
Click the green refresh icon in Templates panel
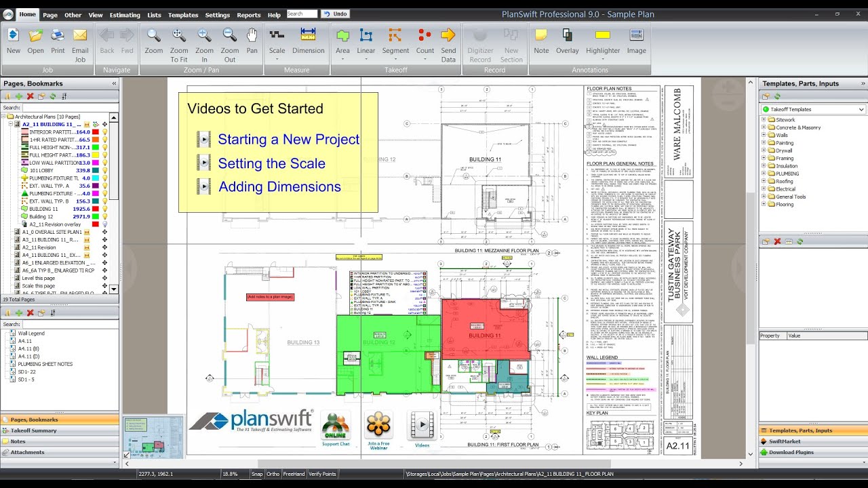pyautogui.click(x=778, y=96)
